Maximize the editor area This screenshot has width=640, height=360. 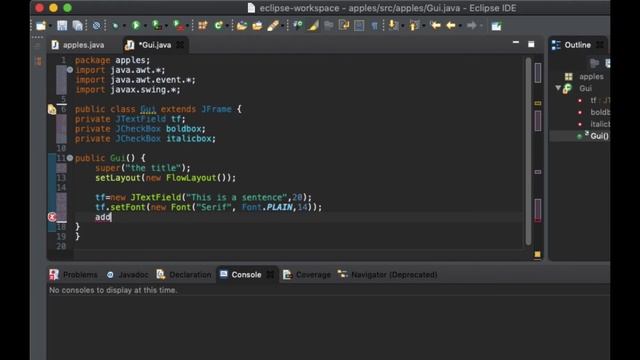(x=531, y=44)
